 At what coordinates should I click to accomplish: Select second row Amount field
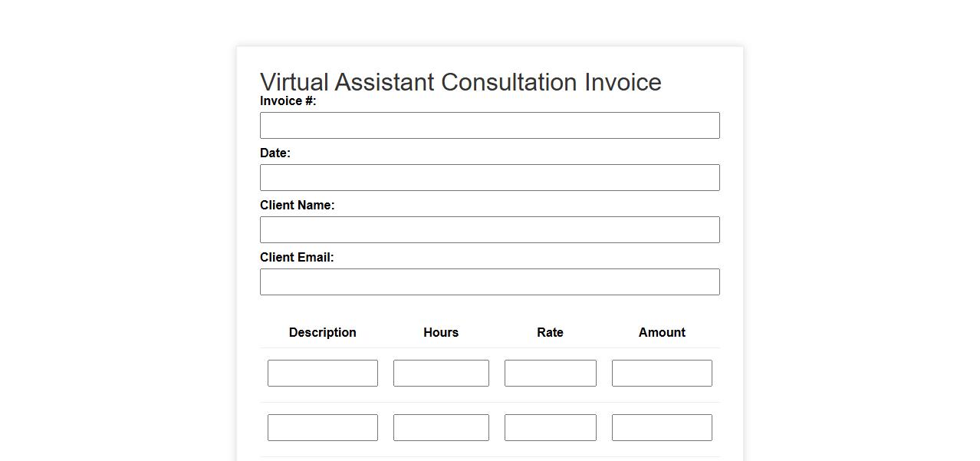662,427
